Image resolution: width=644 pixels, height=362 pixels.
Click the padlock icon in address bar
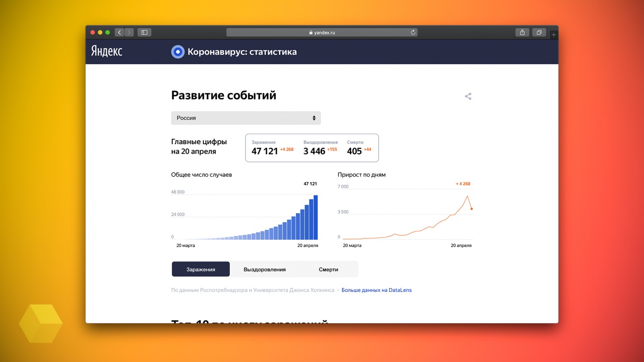(311, 33)
